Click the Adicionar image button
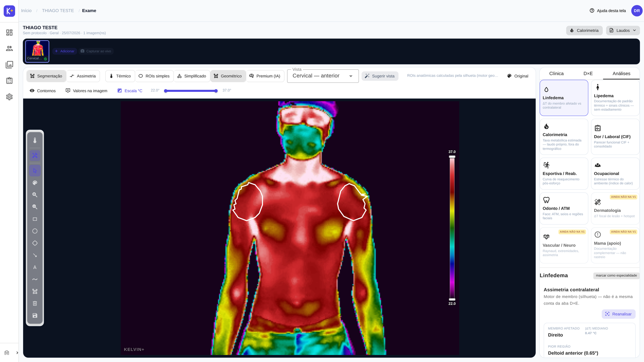 tap(64, 51)
